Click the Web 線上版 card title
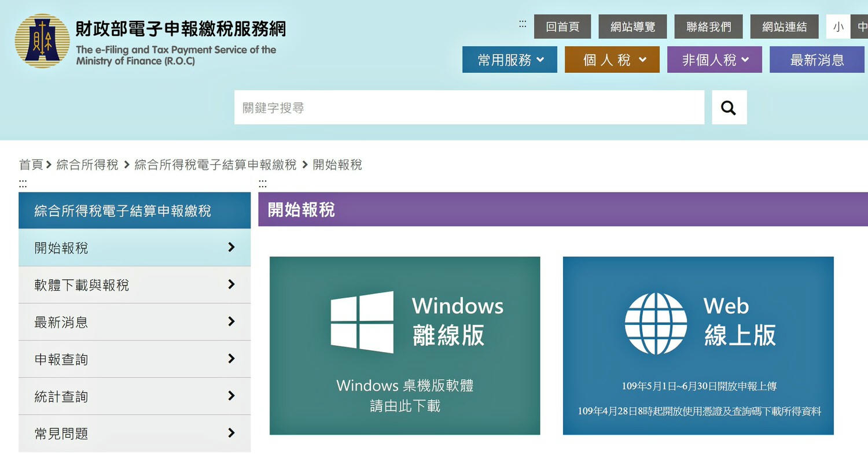868x470 pixels. 740,321
